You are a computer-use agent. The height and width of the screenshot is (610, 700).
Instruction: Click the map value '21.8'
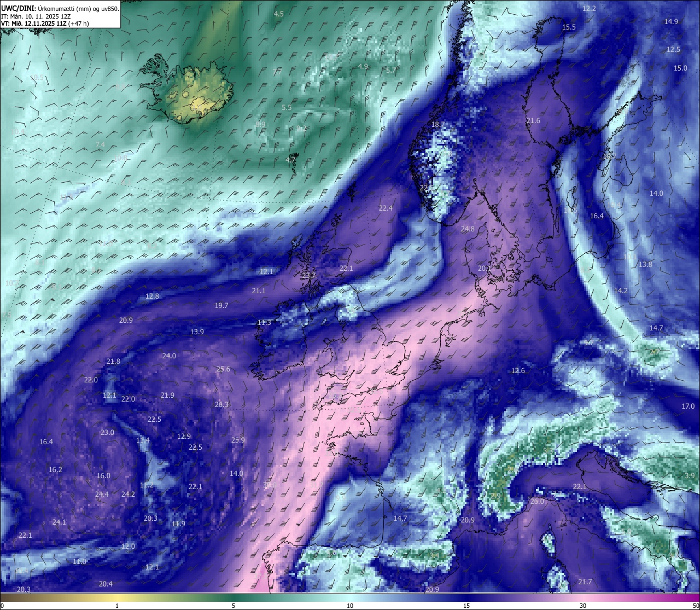click(x=113, y=361)
